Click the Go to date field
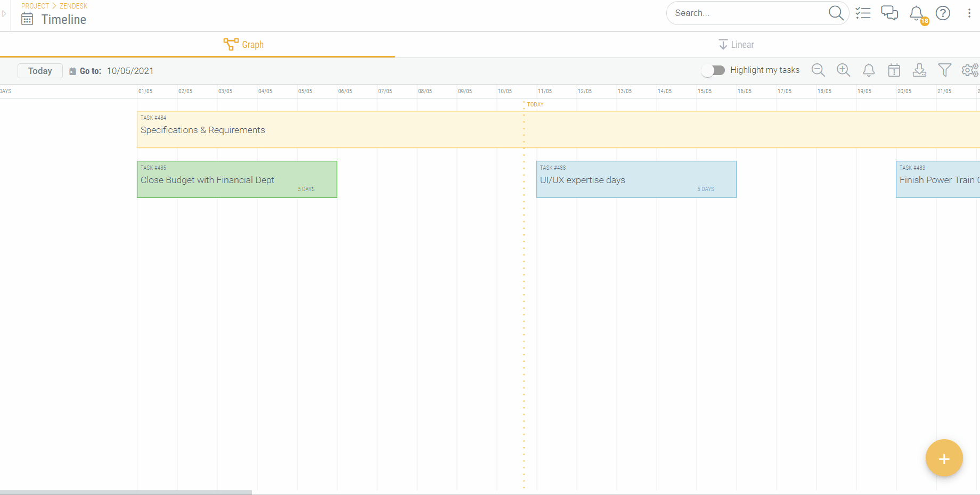This screenshot has height=495, width=980. 130,71
